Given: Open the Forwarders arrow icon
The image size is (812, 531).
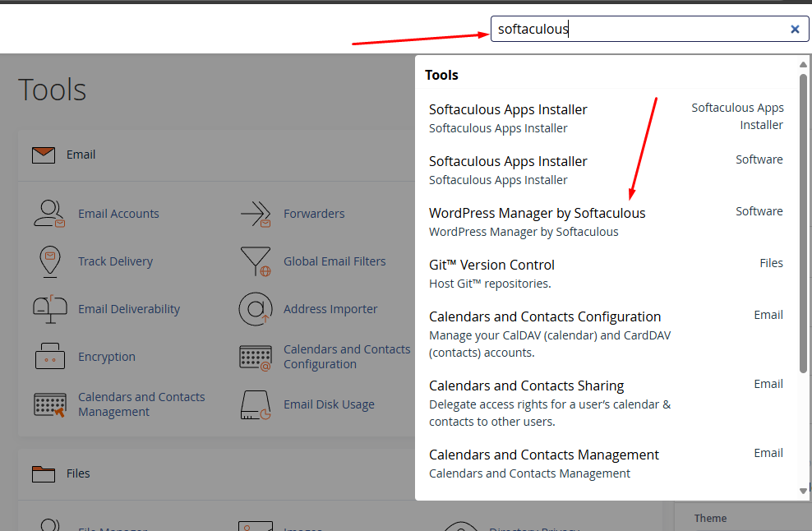Looking at the screenshot, I should 256,214.
